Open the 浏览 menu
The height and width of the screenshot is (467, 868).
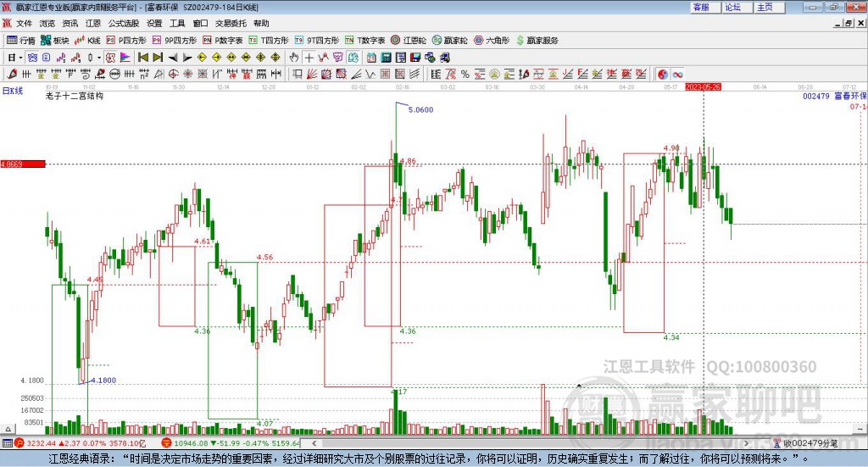[47, 23]
